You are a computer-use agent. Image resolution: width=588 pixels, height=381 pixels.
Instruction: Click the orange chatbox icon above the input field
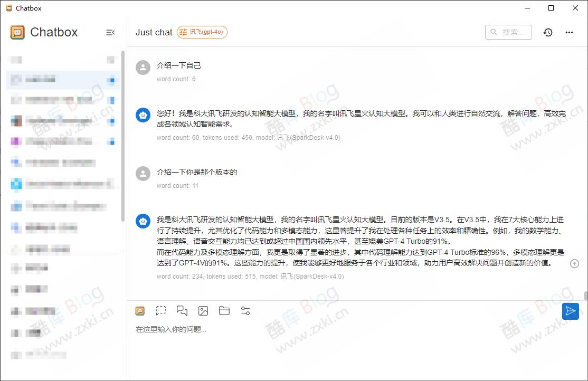pos(140,311)
